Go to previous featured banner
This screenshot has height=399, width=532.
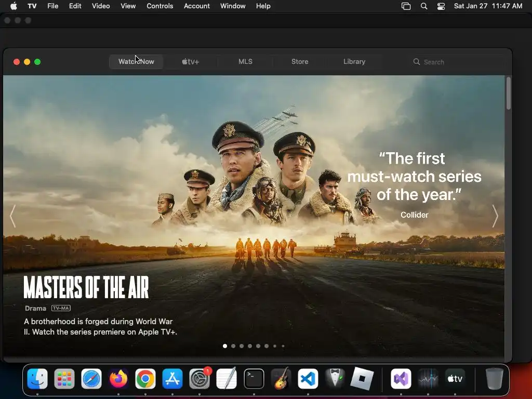tap(12, 216)
